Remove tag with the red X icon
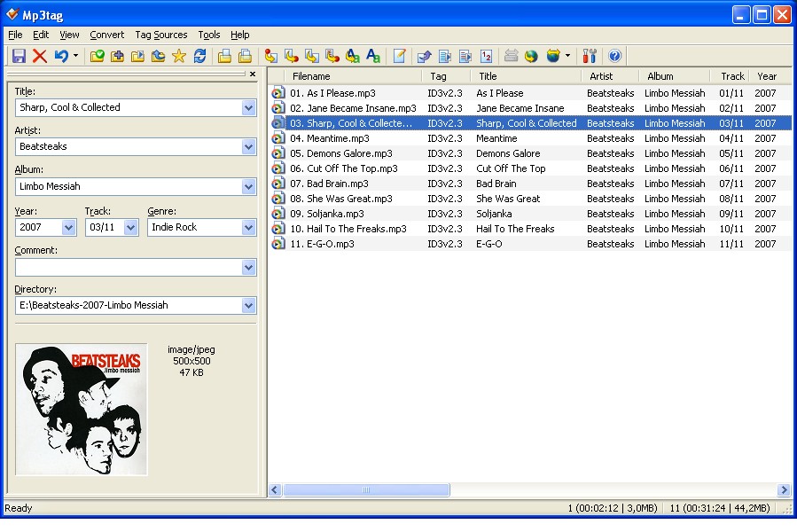This screenshot has height=532, width=797. coord(40,55)
